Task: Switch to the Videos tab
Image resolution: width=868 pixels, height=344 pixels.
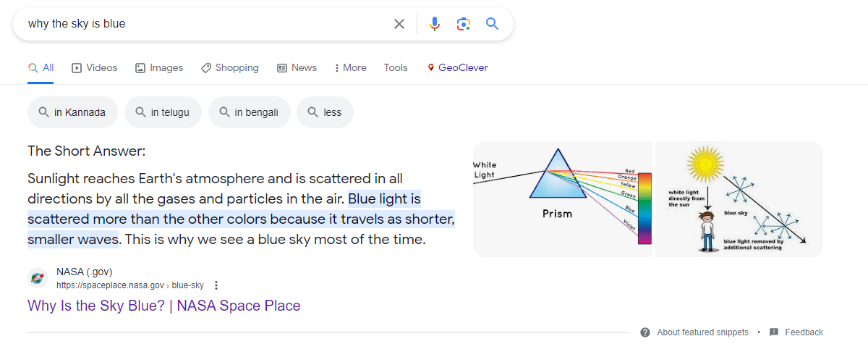Action: point(95,67)
